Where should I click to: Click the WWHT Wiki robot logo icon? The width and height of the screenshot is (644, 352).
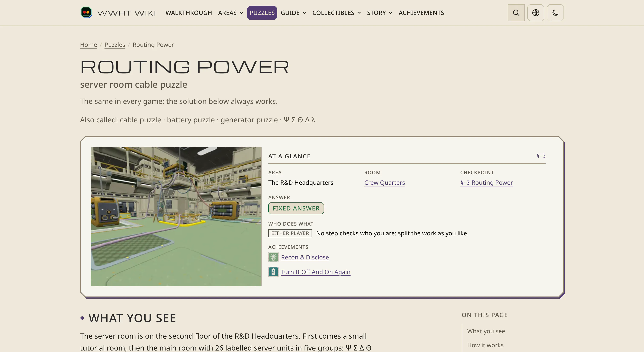pos(86,13)
